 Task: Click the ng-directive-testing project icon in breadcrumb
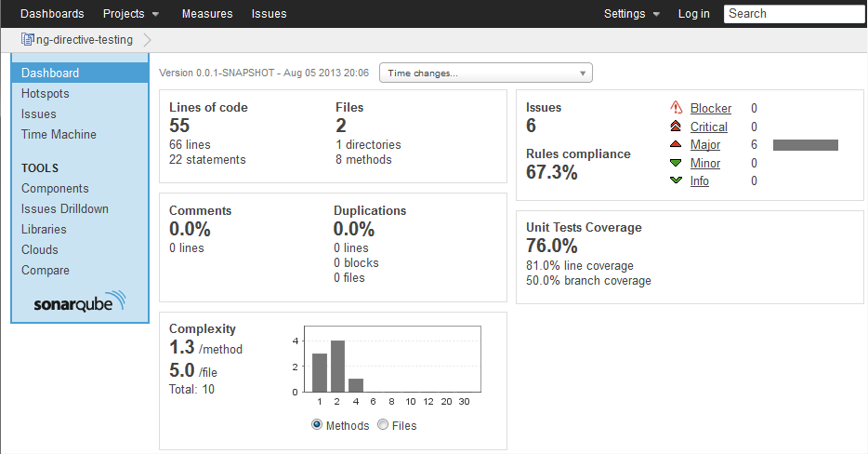[27, 40]
